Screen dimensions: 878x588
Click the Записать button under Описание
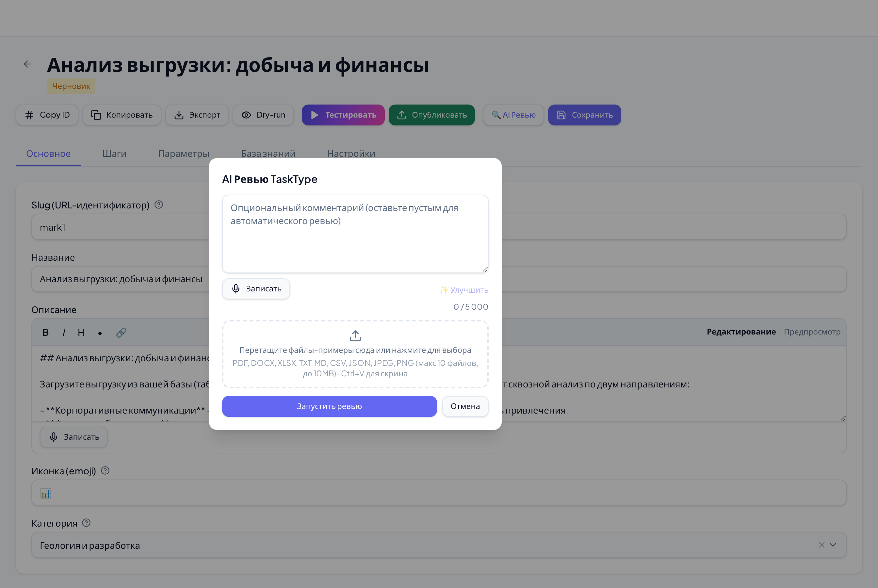click(x=74, y=437)
